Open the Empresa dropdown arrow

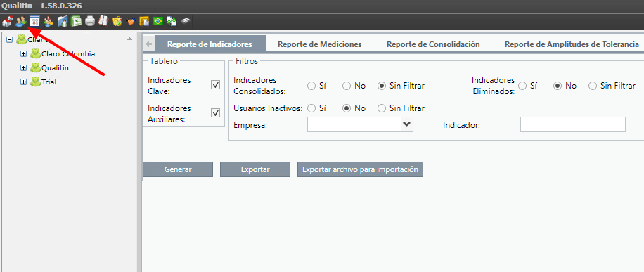pos(407,124)
